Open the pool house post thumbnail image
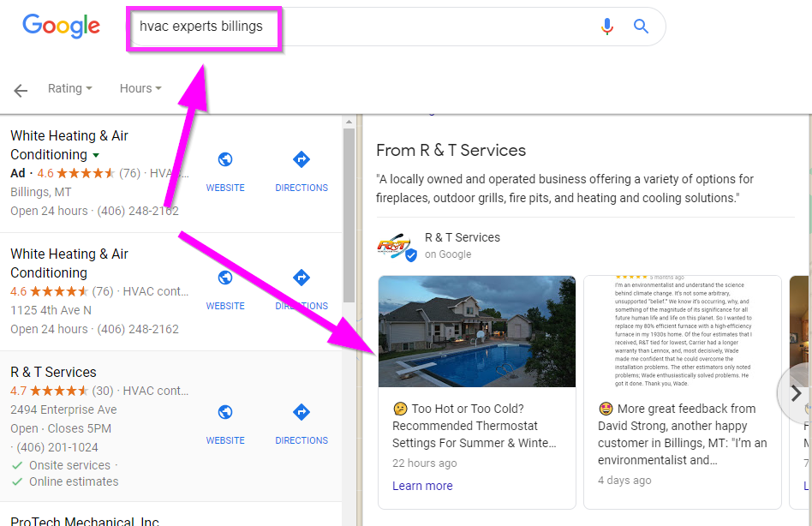Image resolution: width=812 pixels, height=526 pixels. click(x=477, y=332)
